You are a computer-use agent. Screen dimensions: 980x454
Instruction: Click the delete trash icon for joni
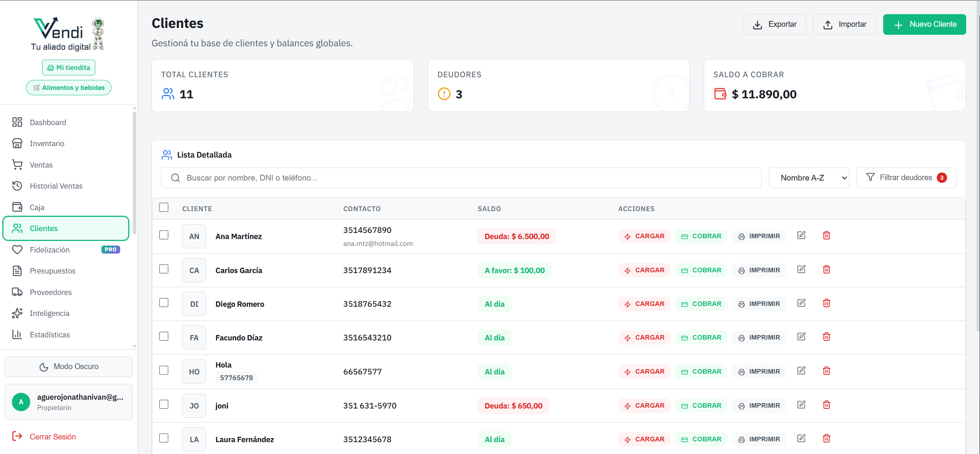pyautogui.click(x=826, y=405)
